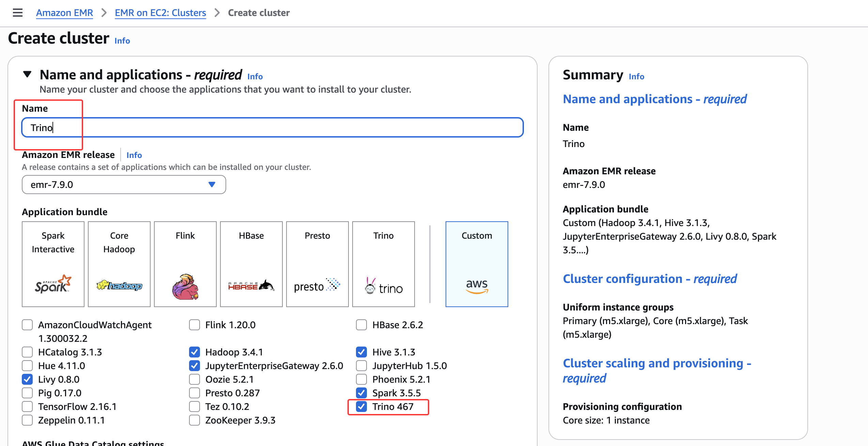This screenshot has height=446, width=868.
Task: Check the Oozie 5.2.1 box
Action: [x=195, y=379]
